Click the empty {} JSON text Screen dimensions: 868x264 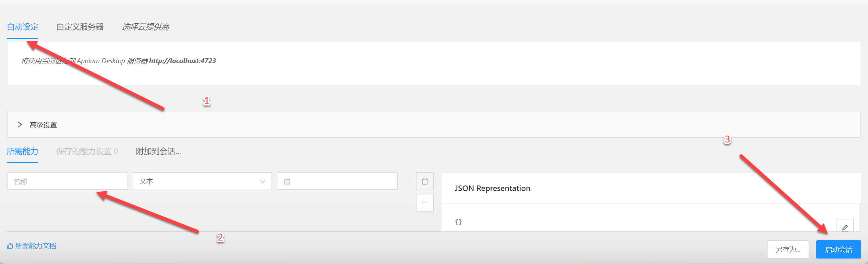tap(458, 222)
